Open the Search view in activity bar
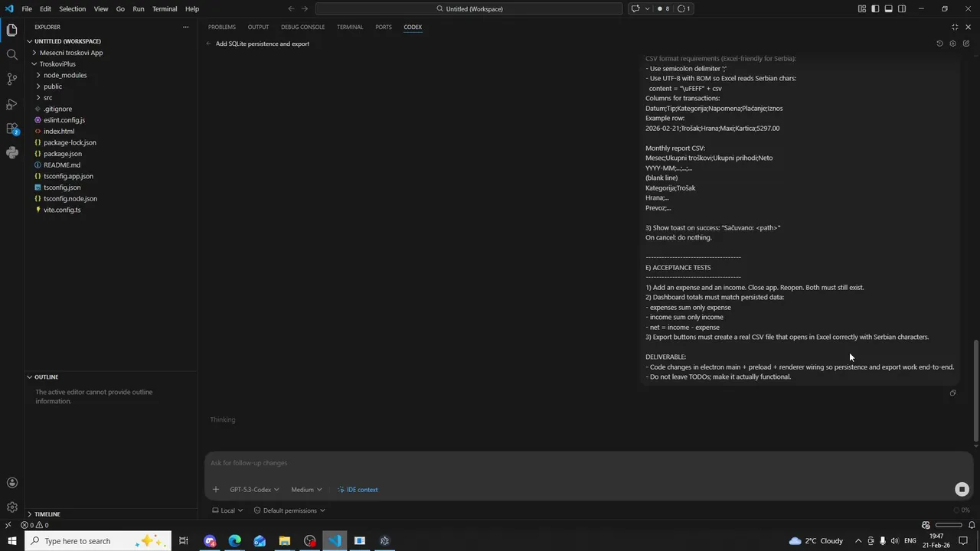Screen dimensions: 980x551 point(11,54)
